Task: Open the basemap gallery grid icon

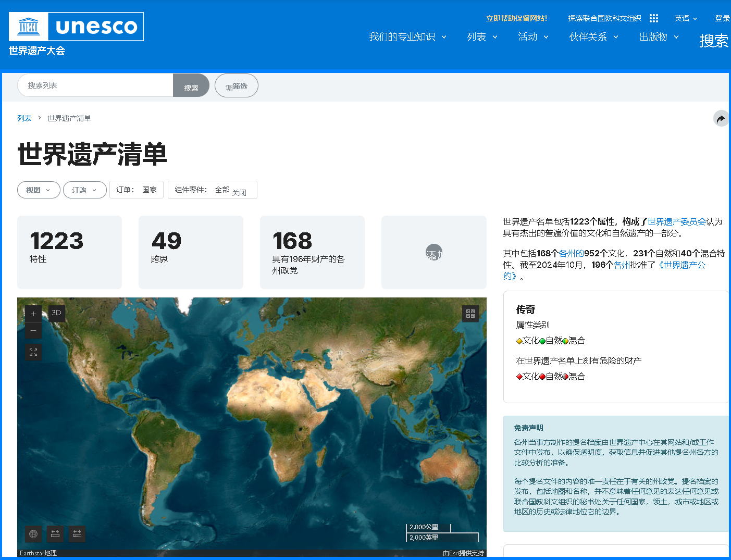Action: [x=470, y=314]
